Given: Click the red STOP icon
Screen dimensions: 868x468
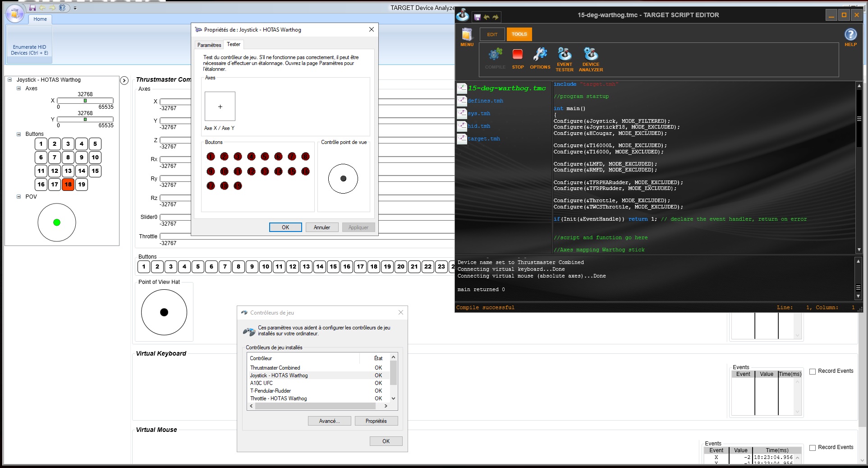Looking at the screenshot, I should 518,59.
